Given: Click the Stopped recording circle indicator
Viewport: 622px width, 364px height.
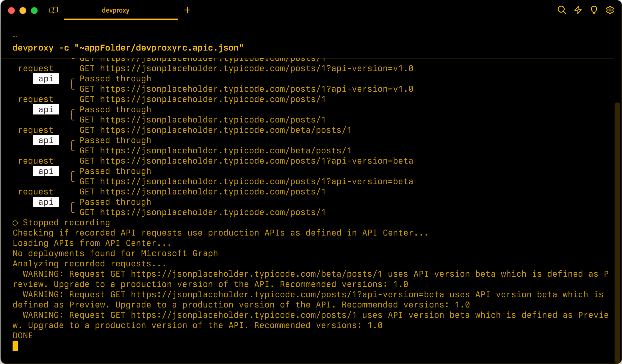Looking at the screenshot, I should (x=15, y=223).
